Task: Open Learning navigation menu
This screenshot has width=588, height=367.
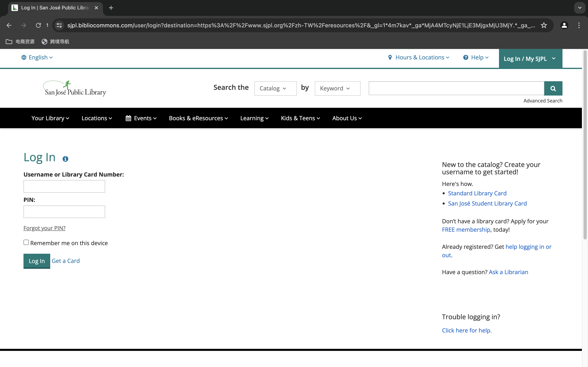Action: coord(254,118)
